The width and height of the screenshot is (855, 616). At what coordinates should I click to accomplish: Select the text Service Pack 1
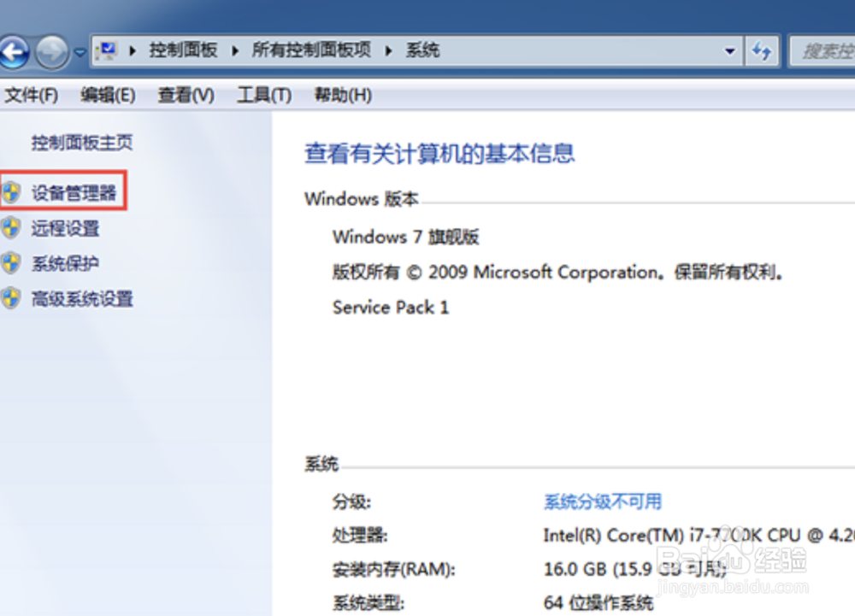(391, 308)
